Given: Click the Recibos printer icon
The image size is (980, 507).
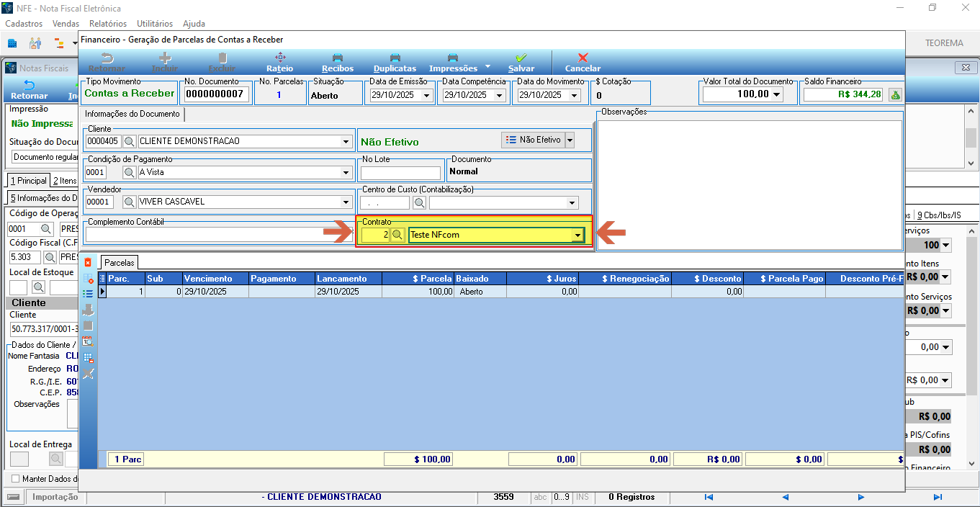Looking at the screenshot, I should (337, 58).
